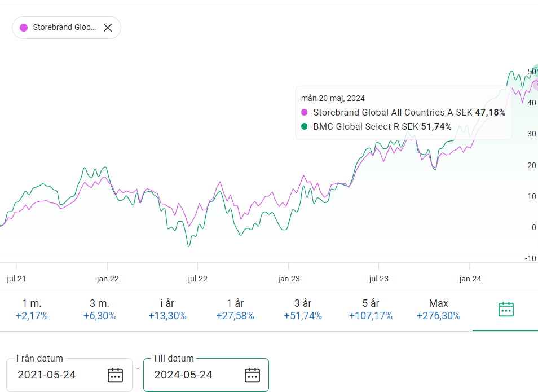Open the Till datum calendar picker icon

252,375
